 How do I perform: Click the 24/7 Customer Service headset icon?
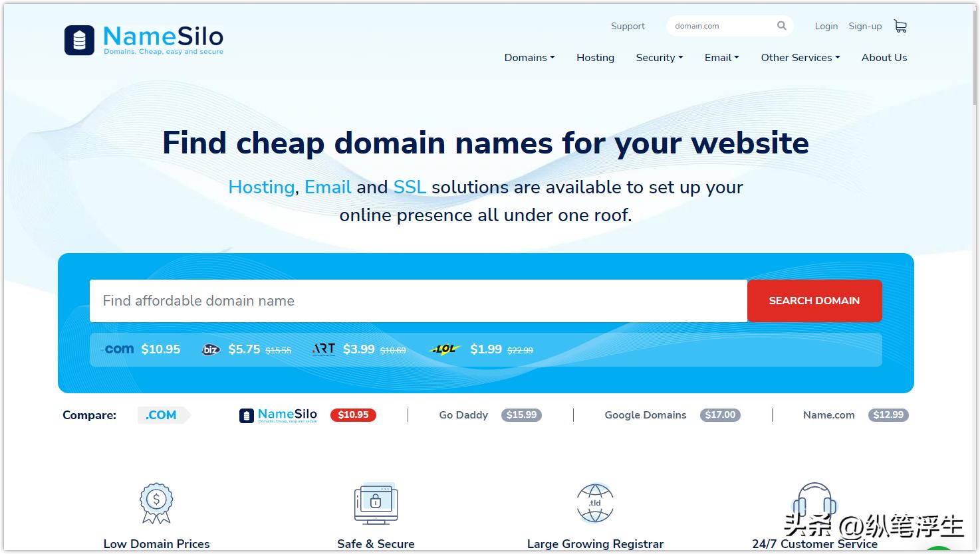814,503
